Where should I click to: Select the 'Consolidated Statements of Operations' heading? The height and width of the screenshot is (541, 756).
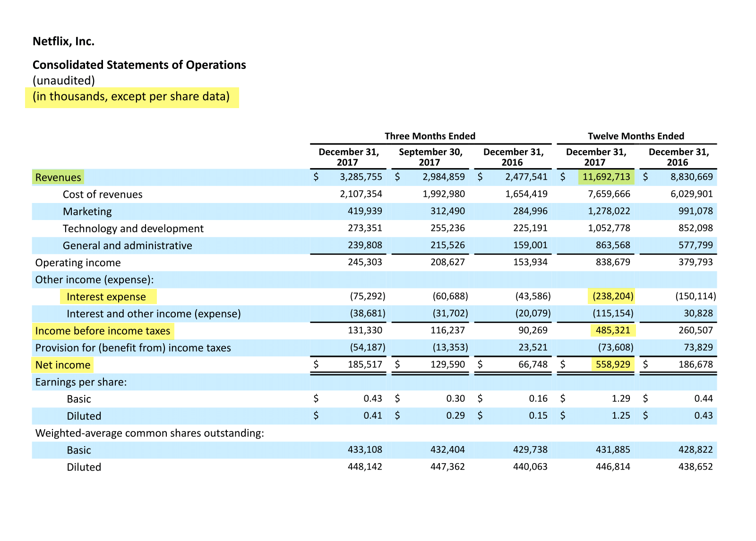click(x=139, y=65)
